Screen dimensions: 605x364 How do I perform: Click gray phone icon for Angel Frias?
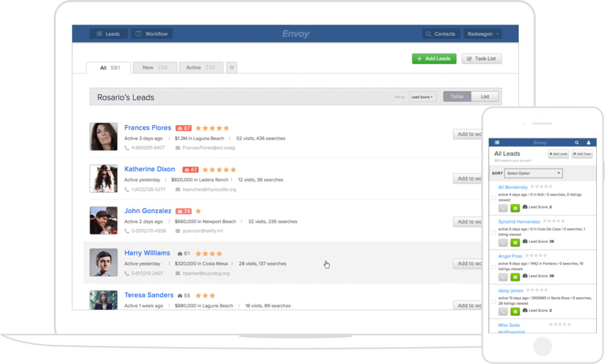point(503,277)
